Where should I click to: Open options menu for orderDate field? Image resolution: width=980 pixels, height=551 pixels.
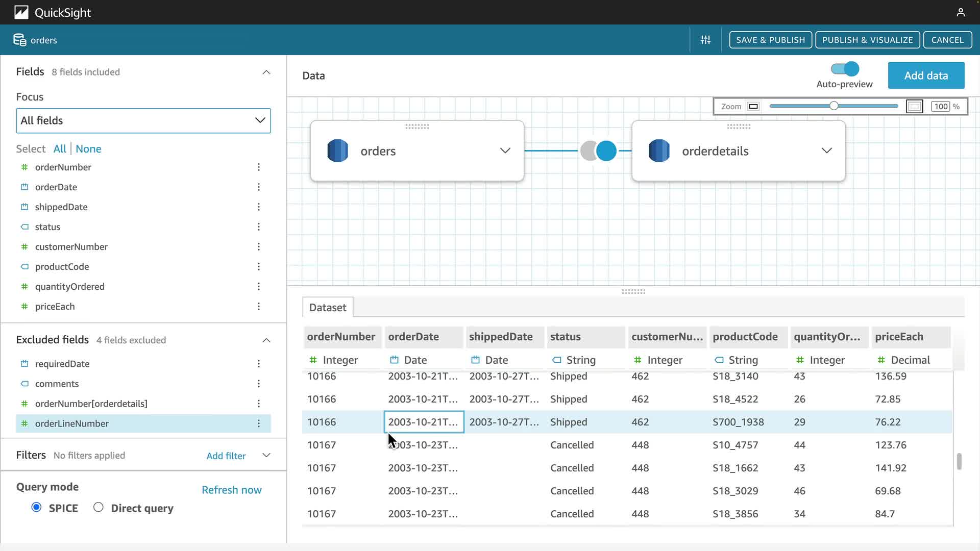pyautogui.click(x=259, y=187)
